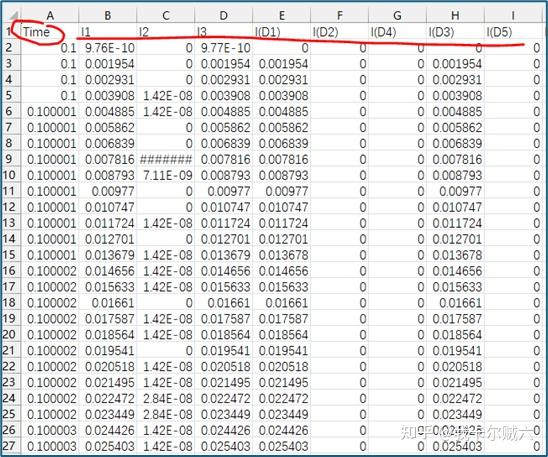The height and width of the screenshot is (457, 548).
Task: Click cell H7 showing 0.005862
Action: point(455,128)
